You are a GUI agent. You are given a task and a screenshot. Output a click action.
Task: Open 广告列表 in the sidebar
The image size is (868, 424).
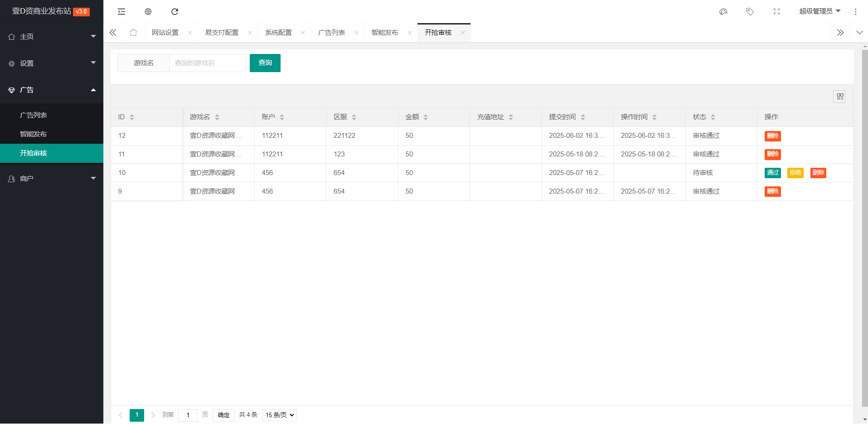(52, 115)
